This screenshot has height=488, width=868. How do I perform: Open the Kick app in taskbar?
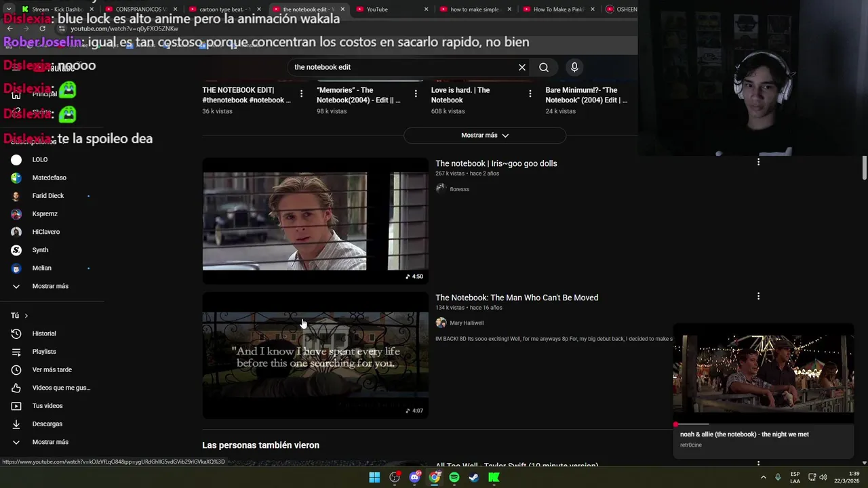[494, 477]
